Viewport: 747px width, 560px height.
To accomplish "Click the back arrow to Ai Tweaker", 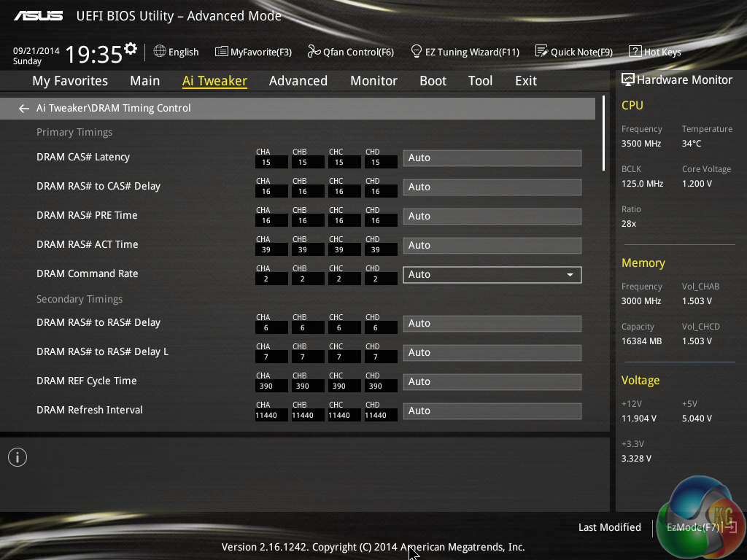I will tap(24, 109).
